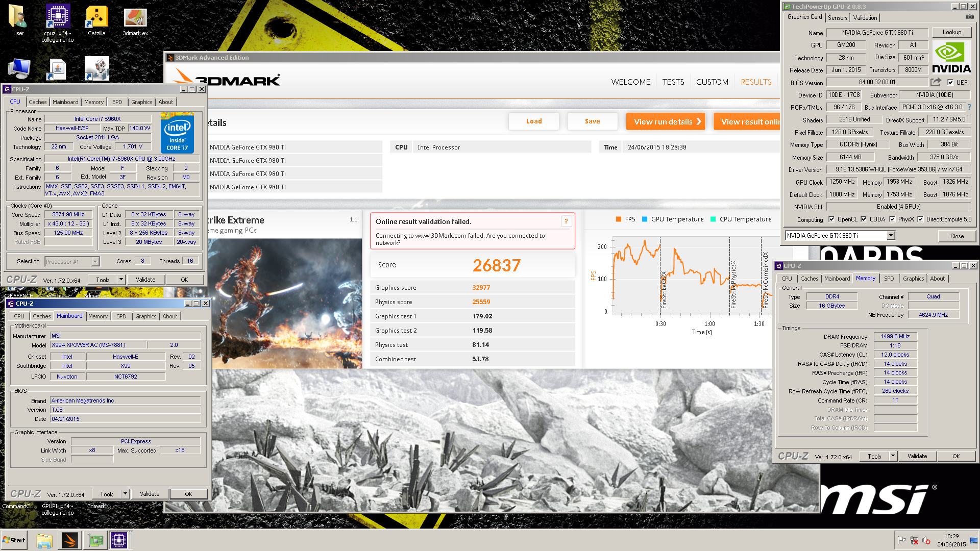Open the CUSTOM tab in 3DMark
The width and height of the screenshot is (980, 551).
click(x=712, y=82)
